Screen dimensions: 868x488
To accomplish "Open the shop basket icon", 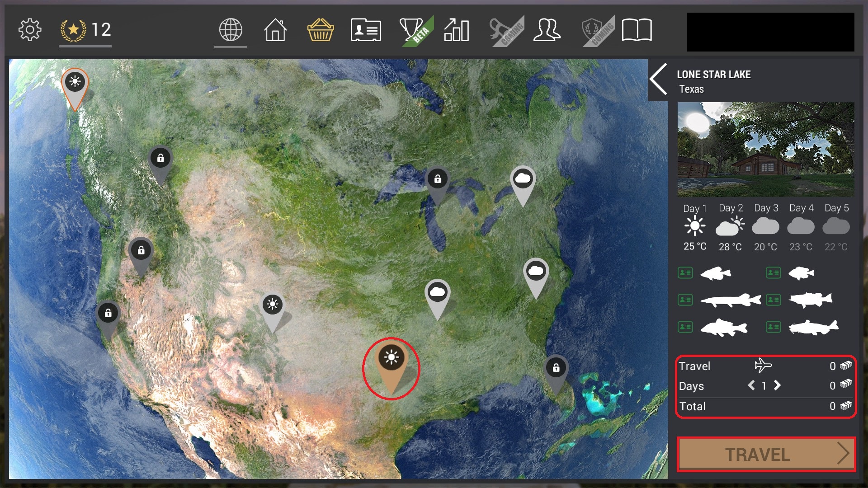I will pos(321,30).
